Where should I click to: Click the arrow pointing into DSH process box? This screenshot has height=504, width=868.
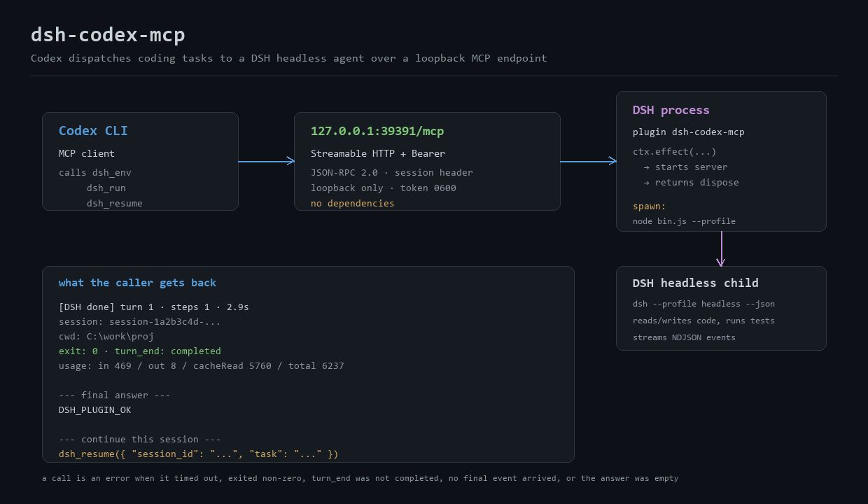click(588, 162)
